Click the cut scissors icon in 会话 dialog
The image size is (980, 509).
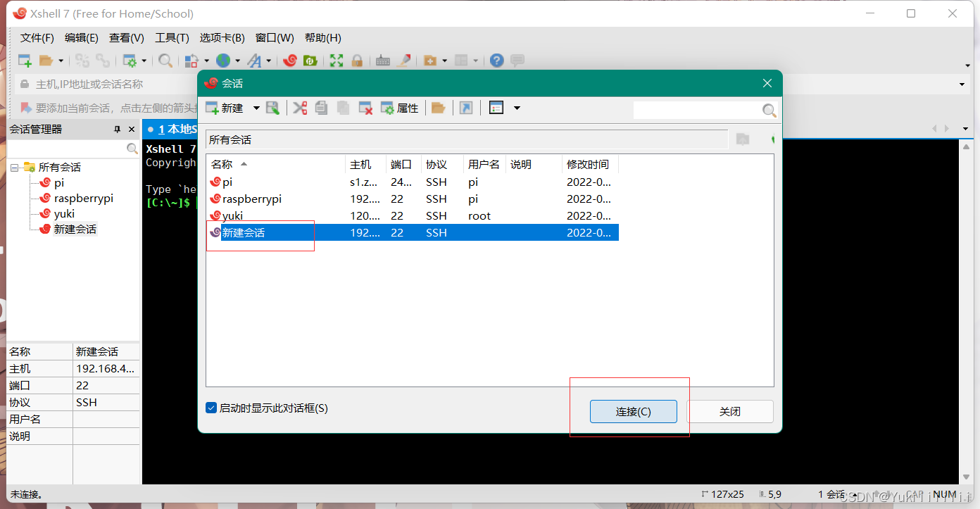point(301,108)
